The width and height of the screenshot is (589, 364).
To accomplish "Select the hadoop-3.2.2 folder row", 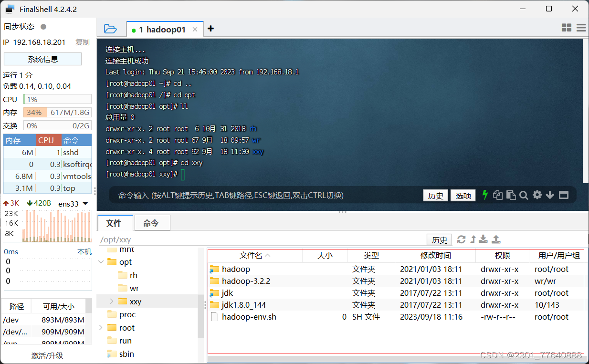I will [x=396, y=281].
